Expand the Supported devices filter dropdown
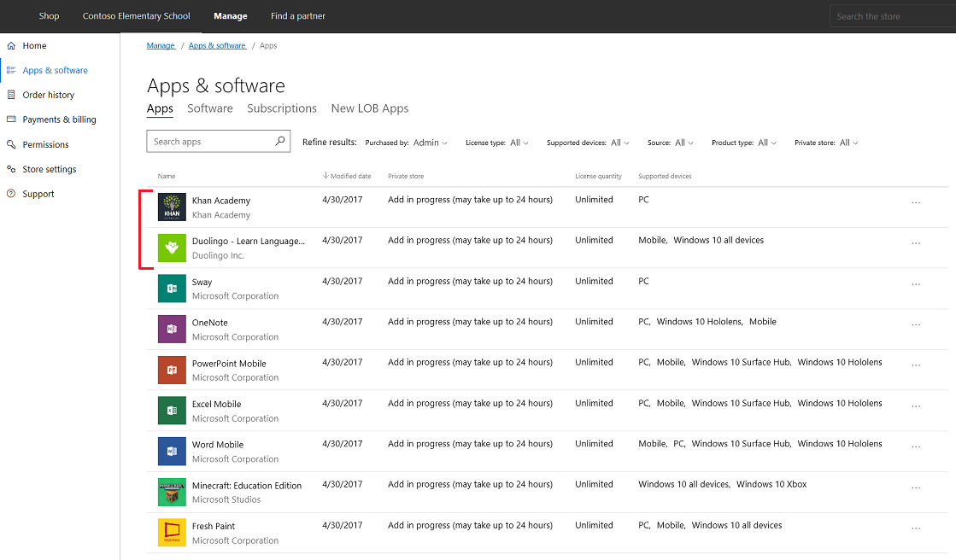 (x=620, y=143)
